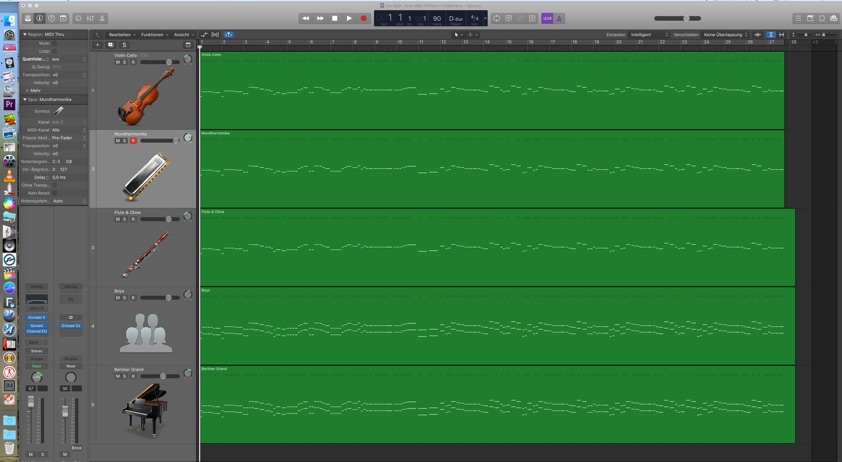Toggle the Metronome click button
Screen dimensions: 842x462
click(559, 18)
